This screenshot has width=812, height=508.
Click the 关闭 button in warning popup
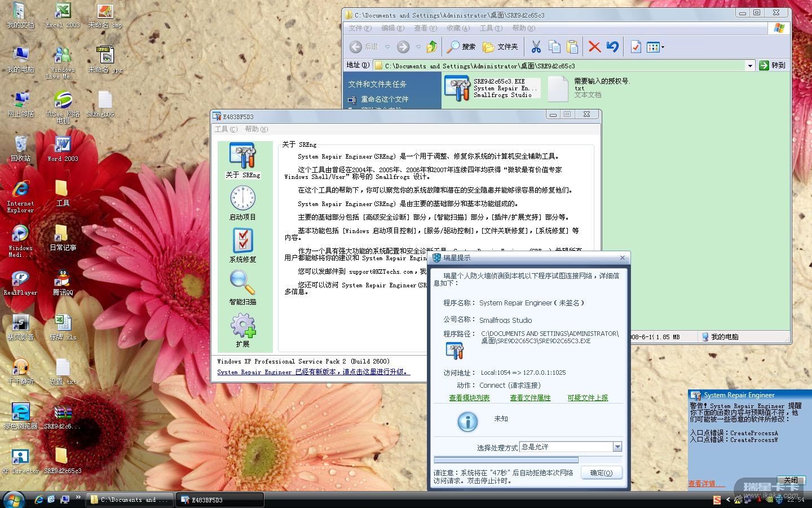(791, 480)
